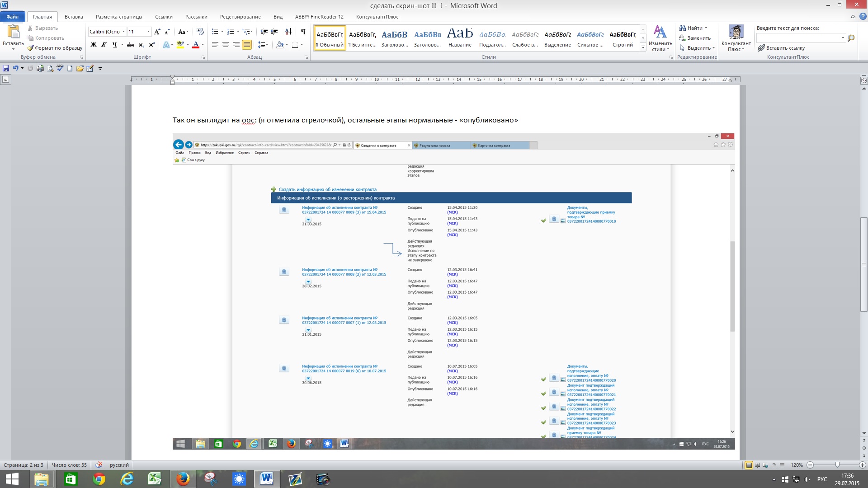Click the Grow Font icon
868x488 pixels.
157,32
